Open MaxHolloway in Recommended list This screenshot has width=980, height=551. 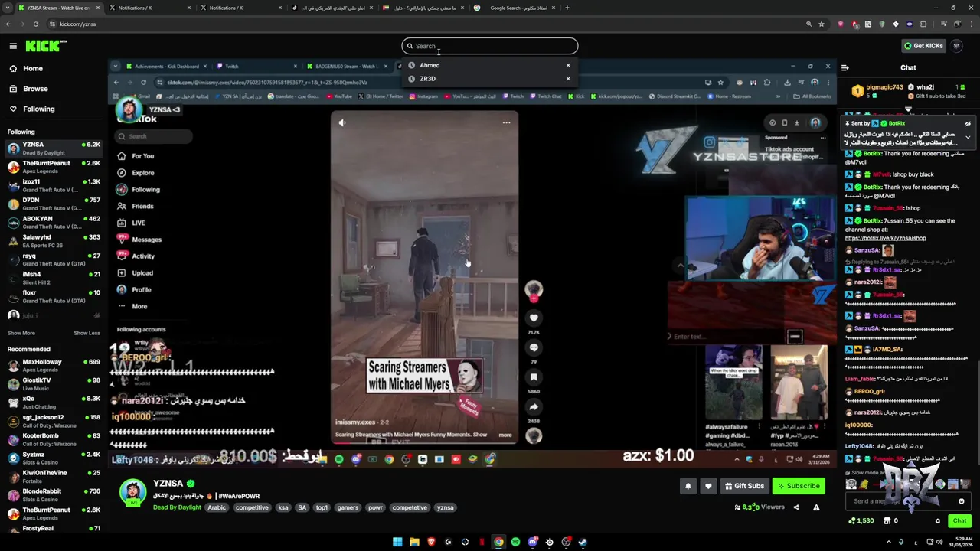(x=54, y=365)
